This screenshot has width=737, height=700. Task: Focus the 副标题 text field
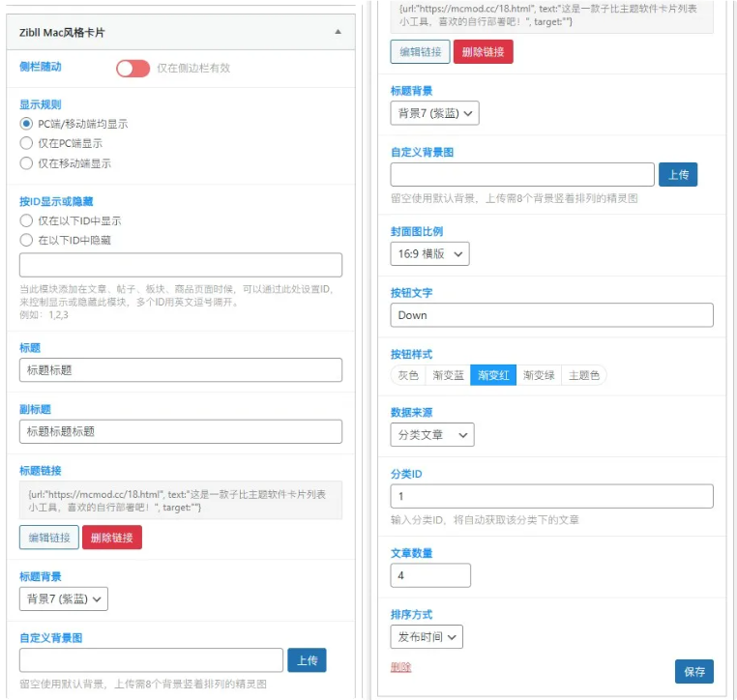pyautogui.click(x=180, y=431)
